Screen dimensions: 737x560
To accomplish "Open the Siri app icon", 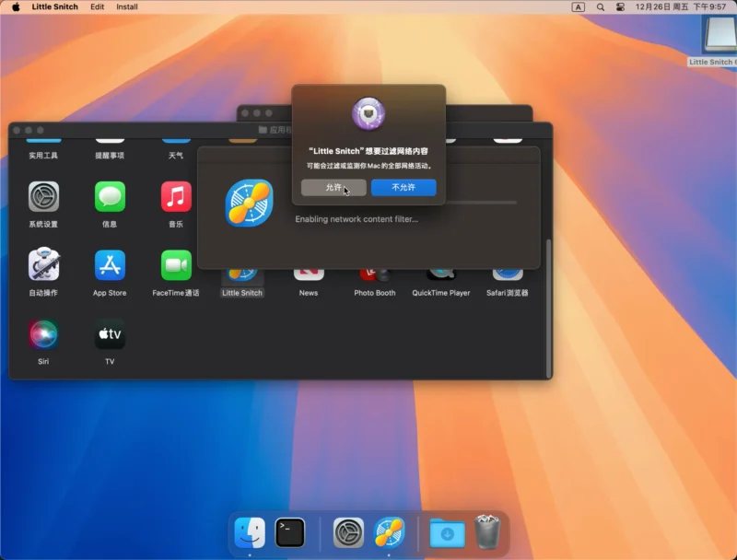I will pyautogui.click(x=43, y=333).
